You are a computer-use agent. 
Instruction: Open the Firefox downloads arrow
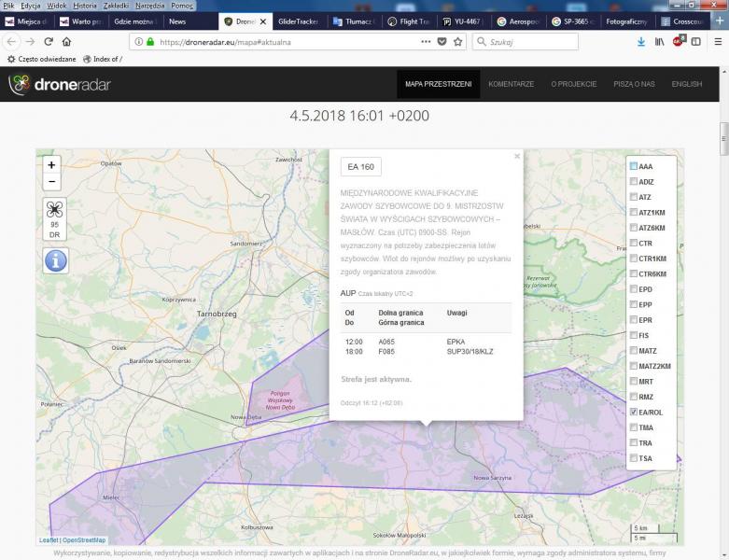pos(641,42)
